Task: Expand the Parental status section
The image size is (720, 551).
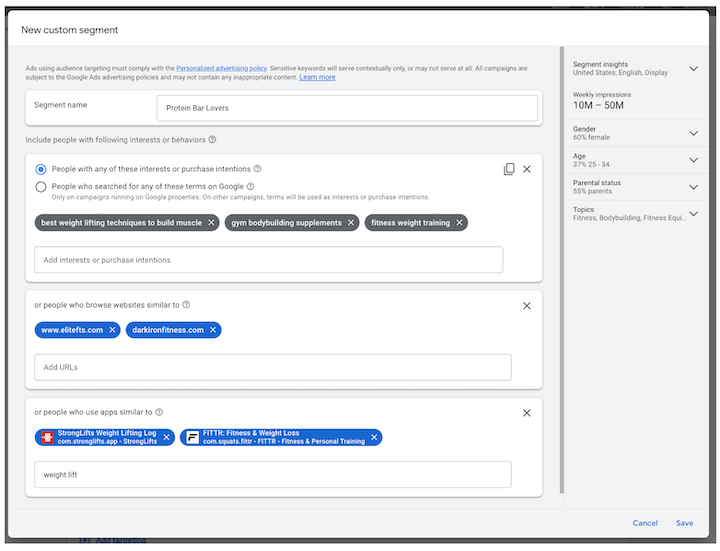Action: tap(693, 187)
